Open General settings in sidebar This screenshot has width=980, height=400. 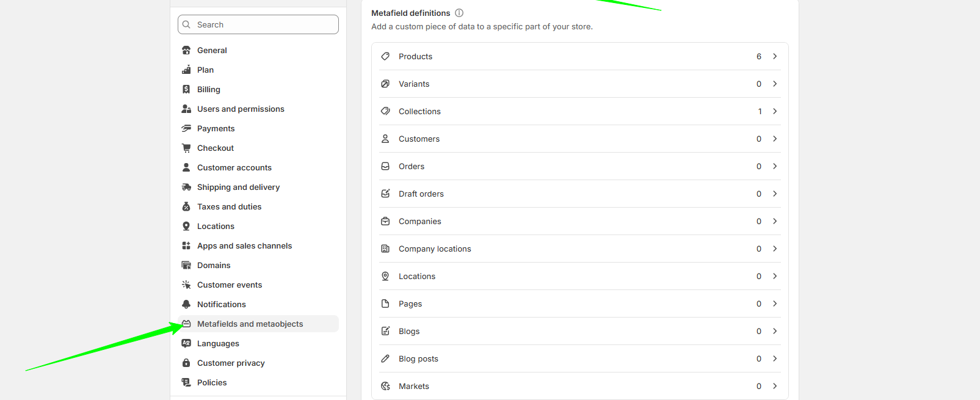click(212, 50)
